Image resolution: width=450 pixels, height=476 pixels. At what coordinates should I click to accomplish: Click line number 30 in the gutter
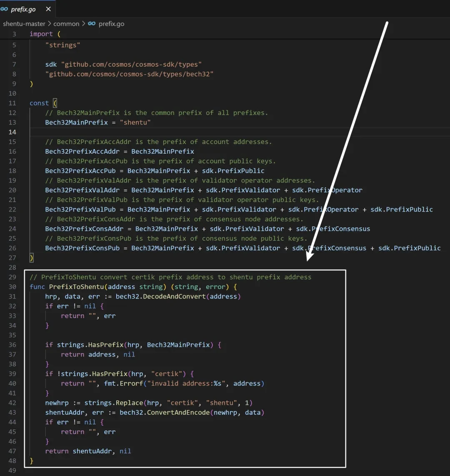[x=12, y=287]
